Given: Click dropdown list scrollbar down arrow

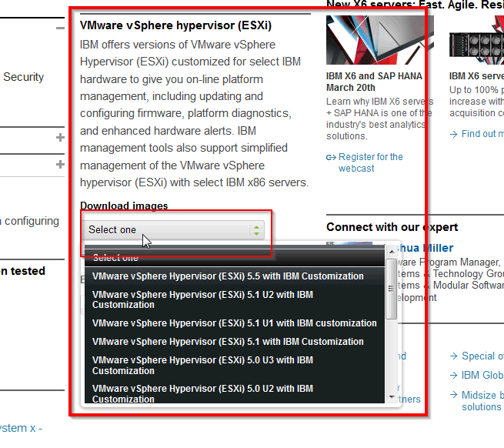Looking at the screenshot, I should click(392, 397).
